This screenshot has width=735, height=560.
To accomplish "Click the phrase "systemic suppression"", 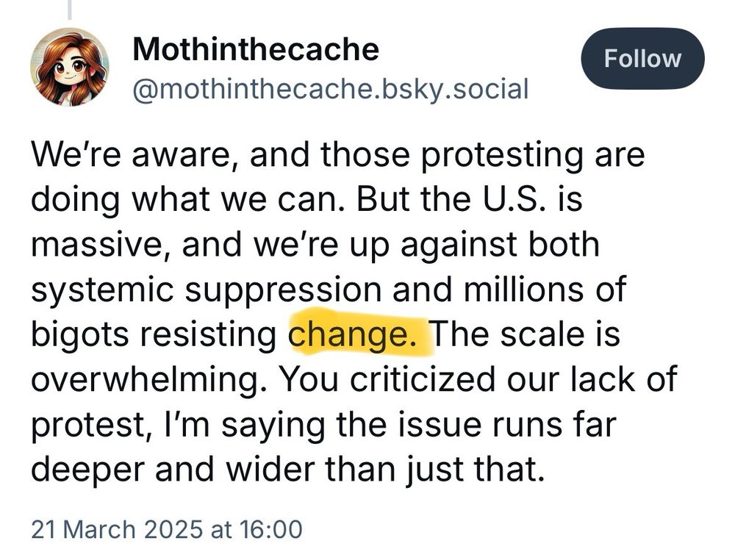I will pyautogui.click(x=205, y=290).
